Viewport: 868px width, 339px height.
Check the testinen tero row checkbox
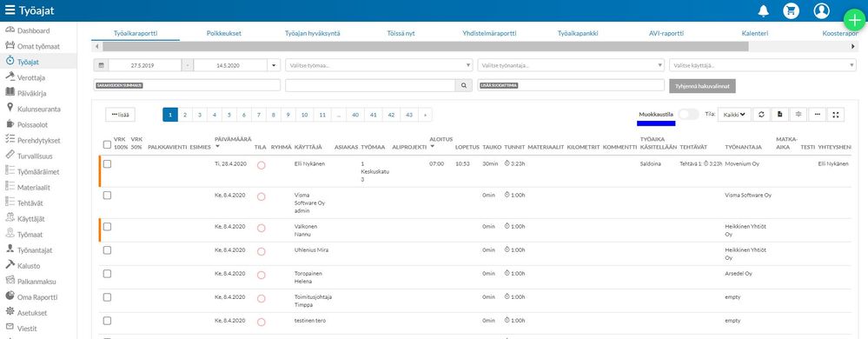point(107,321)
